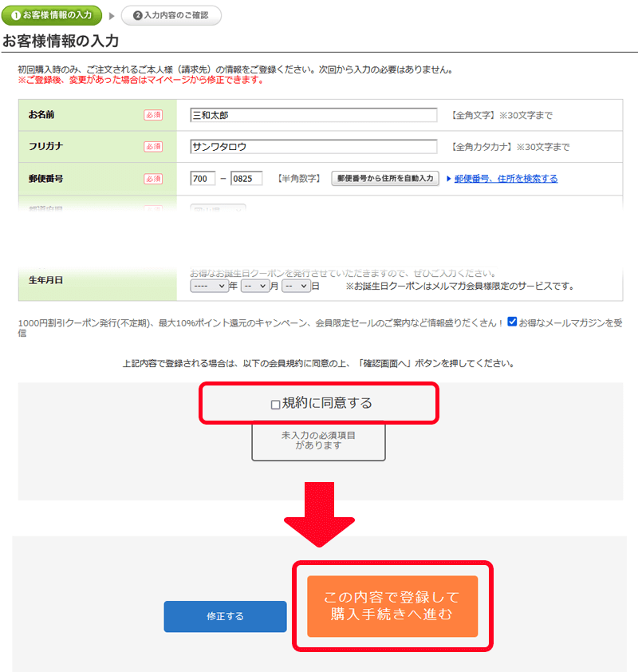Check the 規約に同意する checkbox

click(x=275, y=405)
